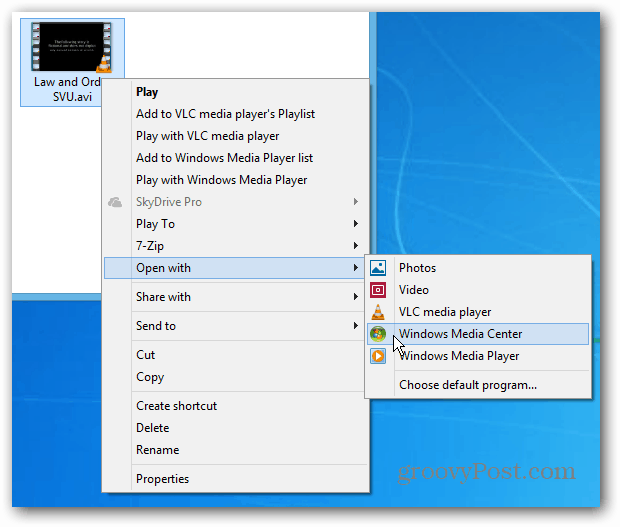This screenshot has width=620, height=527.
Task: Open with Video app
Action: [x=478, y=290]
